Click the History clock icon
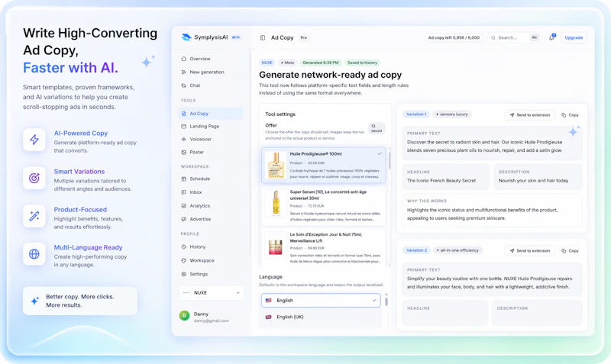The width and height of the screenshot is (611, 364). (183, 246)
